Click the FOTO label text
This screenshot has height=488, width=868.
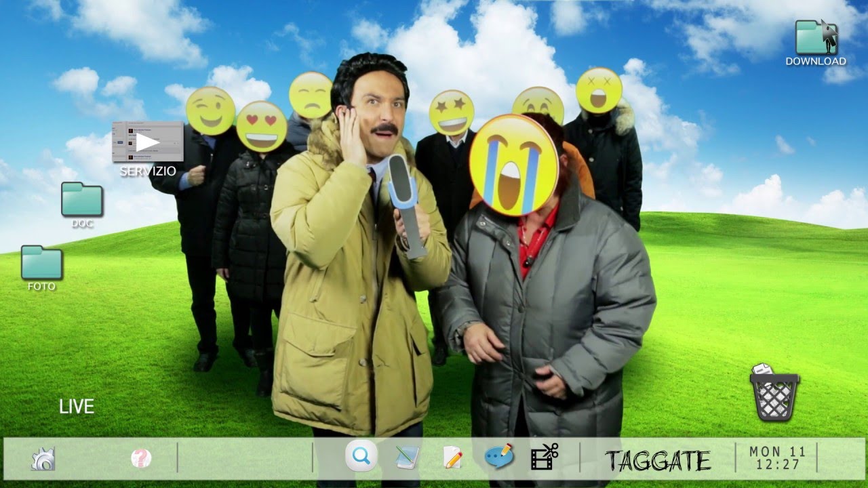[x=41, y=287]
